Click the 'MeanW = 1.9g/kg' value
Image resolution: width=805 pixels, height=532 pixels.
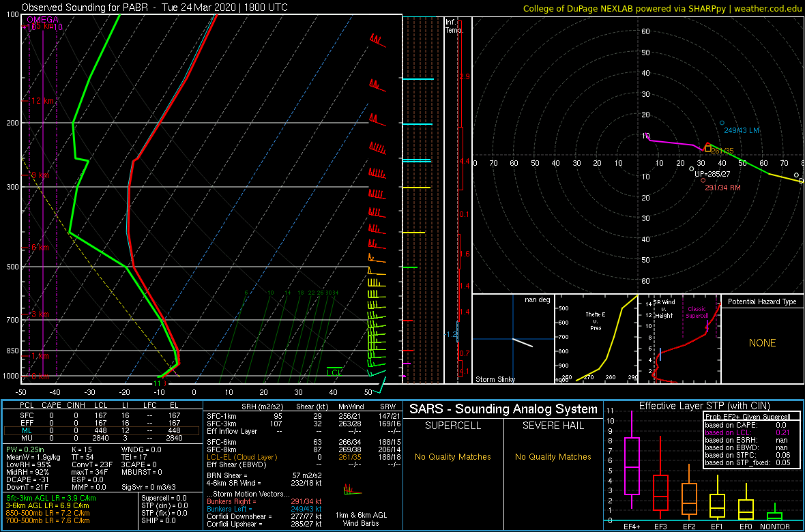pos(31,457)
